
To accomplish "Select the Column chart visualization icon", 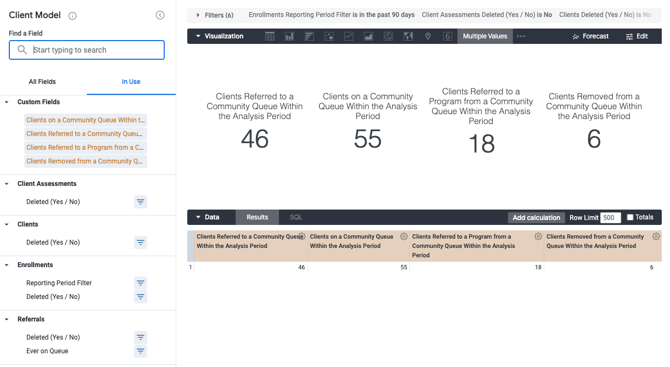I will pos(289,36).
